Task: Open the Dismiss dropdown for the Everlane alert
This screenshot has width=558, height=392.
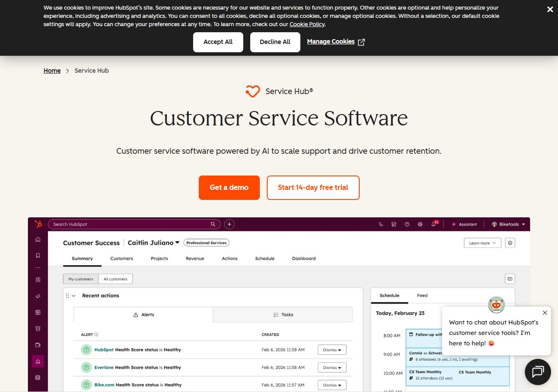Action: click(332, 367)
